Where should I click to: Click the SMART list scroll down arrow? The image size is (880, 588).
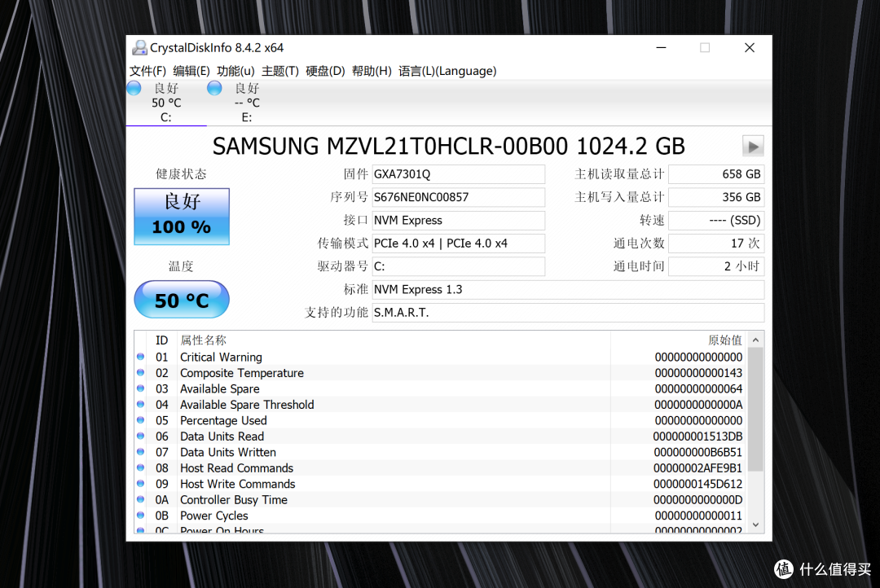[x=755, y=525]
